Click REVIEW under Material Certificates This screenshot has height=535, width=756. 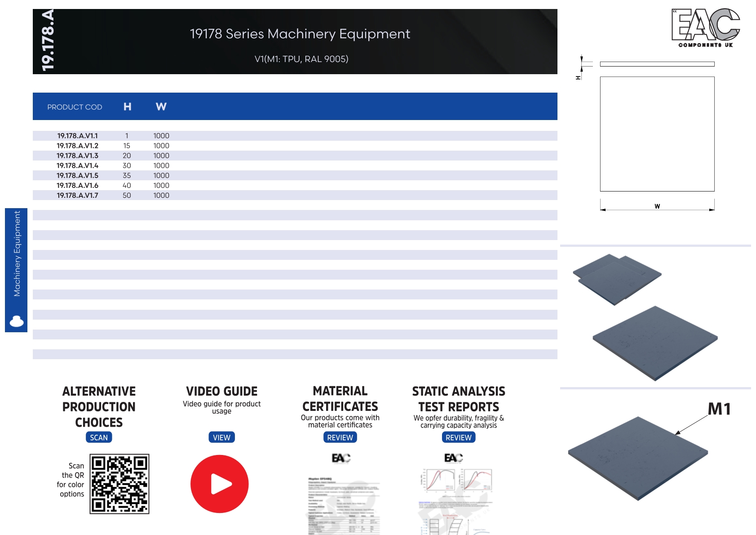(340, 437)
